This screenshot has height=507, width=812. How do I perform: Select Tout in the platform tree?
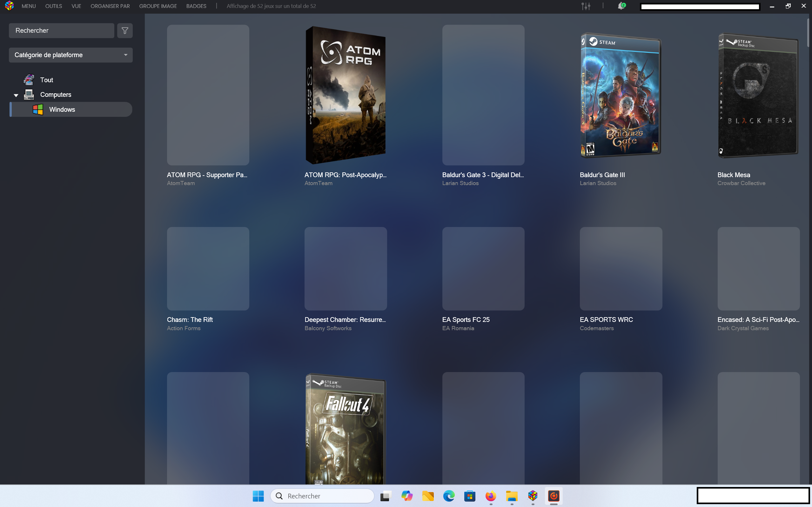[x=47, y=80]
